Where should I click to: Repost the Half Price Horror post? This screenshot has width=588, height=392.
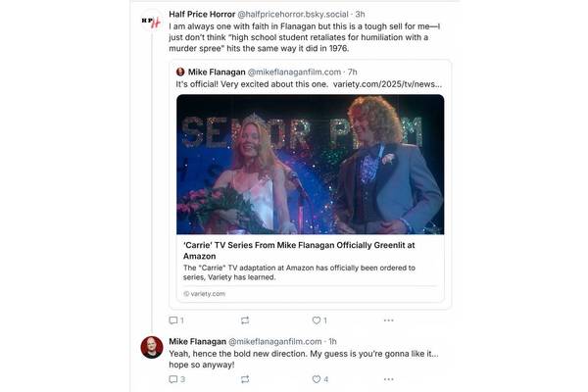pyautogui.click(x=245, y=320)
